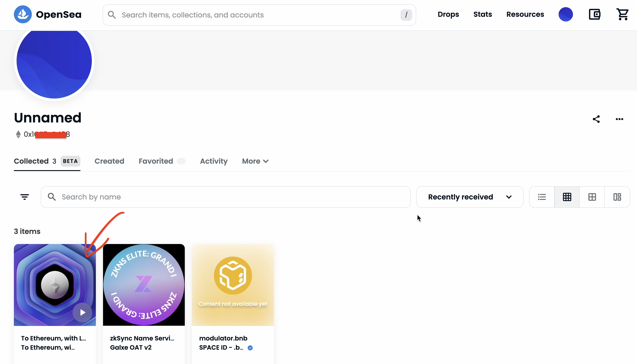Click the SPACE ID verified badge
The height and width of the screenshot is (364, 637).
[x=250, y=348]
